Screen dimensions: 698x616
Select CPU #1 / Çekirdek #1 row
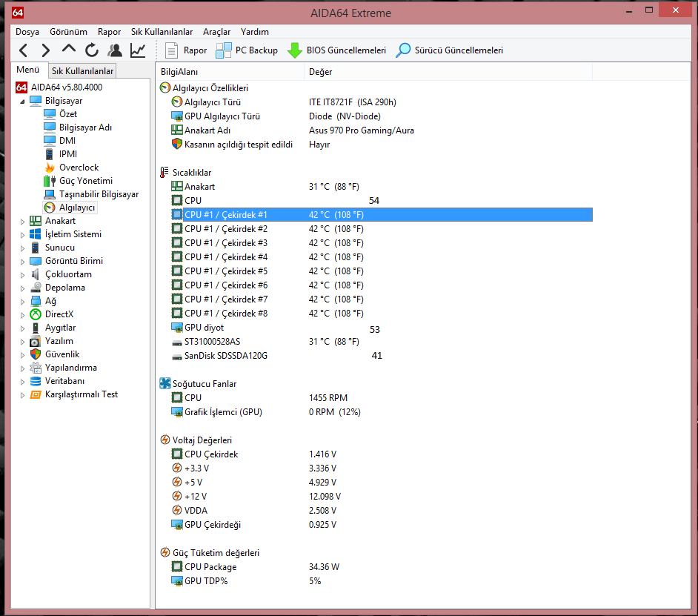click(x=382, y=215)
